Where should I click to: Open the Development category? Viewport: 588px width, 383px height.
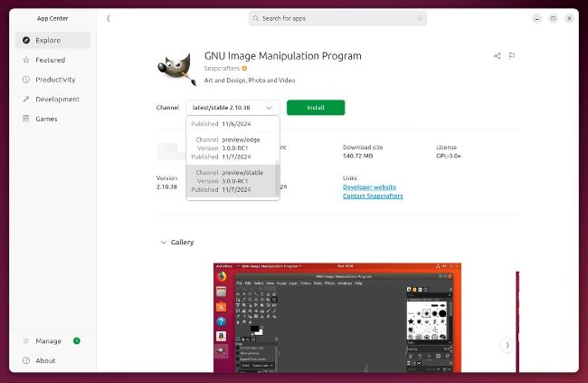coord(52,99)
